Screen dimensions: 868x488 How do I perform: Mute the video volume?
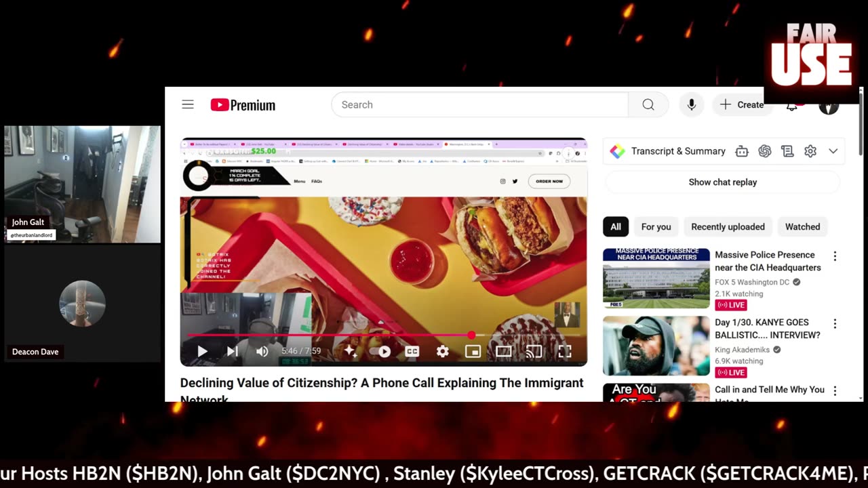tap(262, 351)
